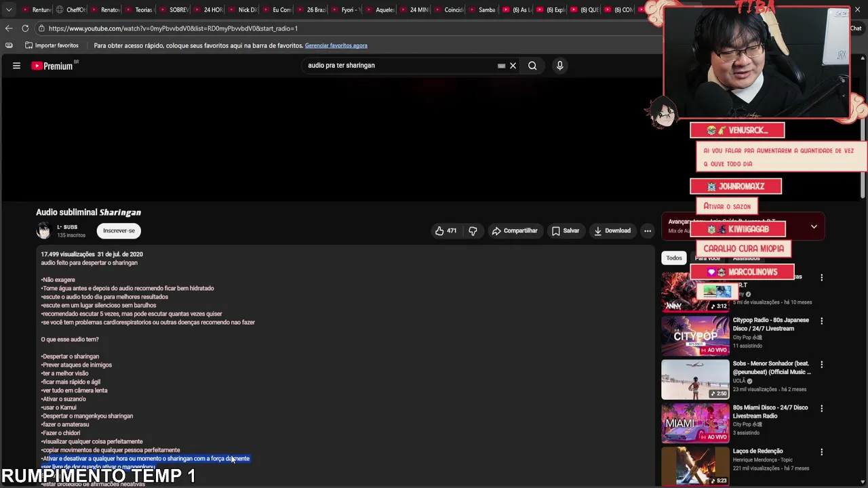Open Gerenciar favoritos agora link
This screenshot has width=868, height=488.
point(336,45)
